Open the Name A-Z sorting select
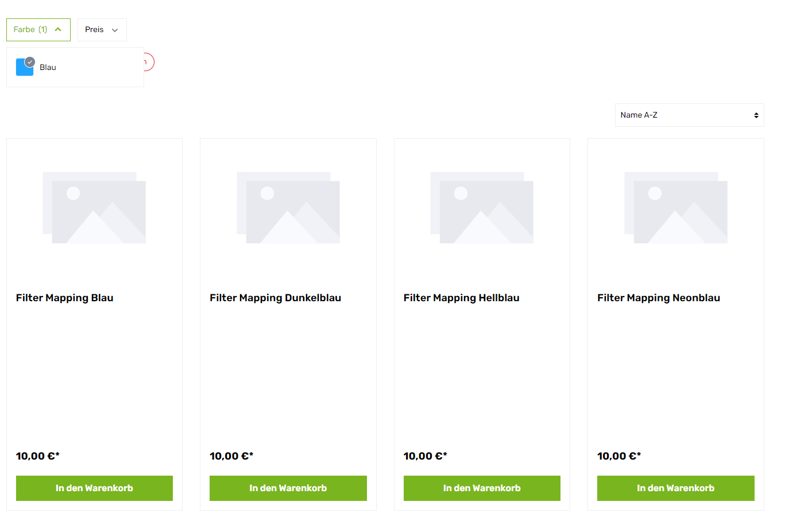 click(x=689, y=115)
